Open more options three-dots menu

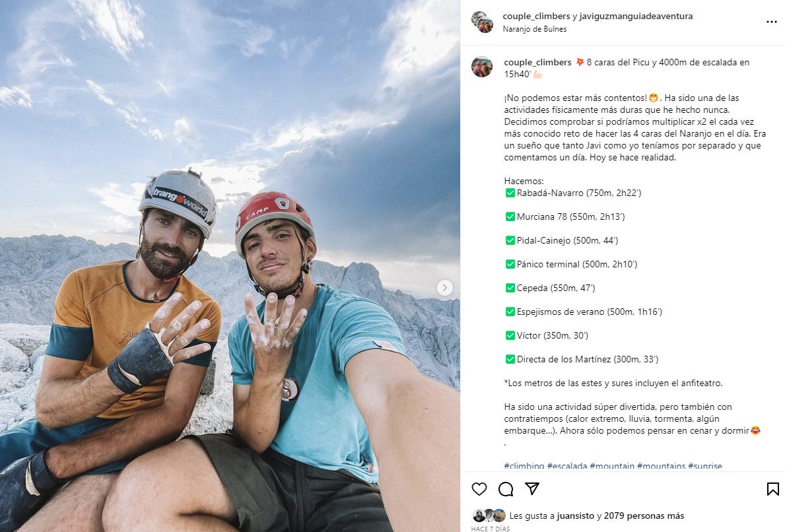click(x=772, y=22)
